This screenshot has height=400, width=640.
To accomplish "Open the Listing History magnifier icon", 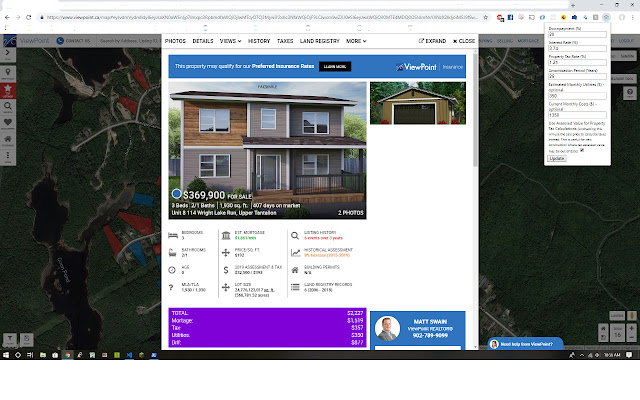I will tap(295, 236).
